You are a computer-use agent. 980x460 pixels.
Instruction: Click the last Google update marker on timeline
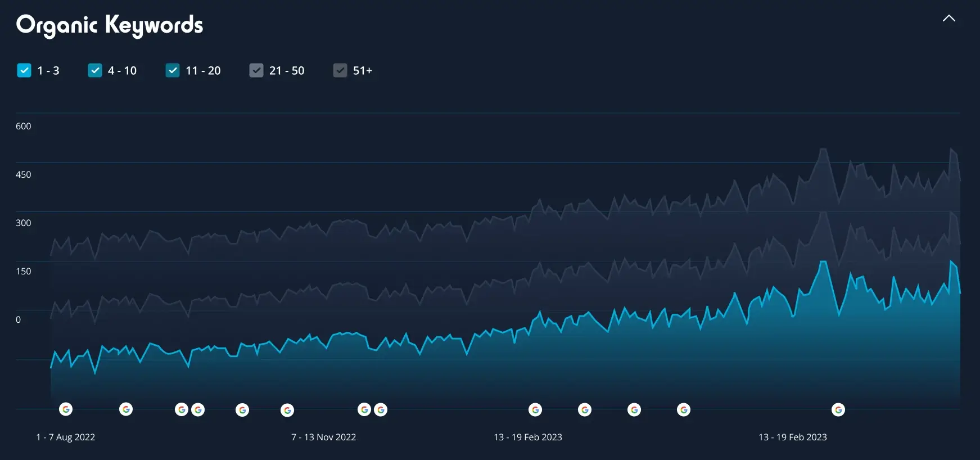tap(838, 410)
